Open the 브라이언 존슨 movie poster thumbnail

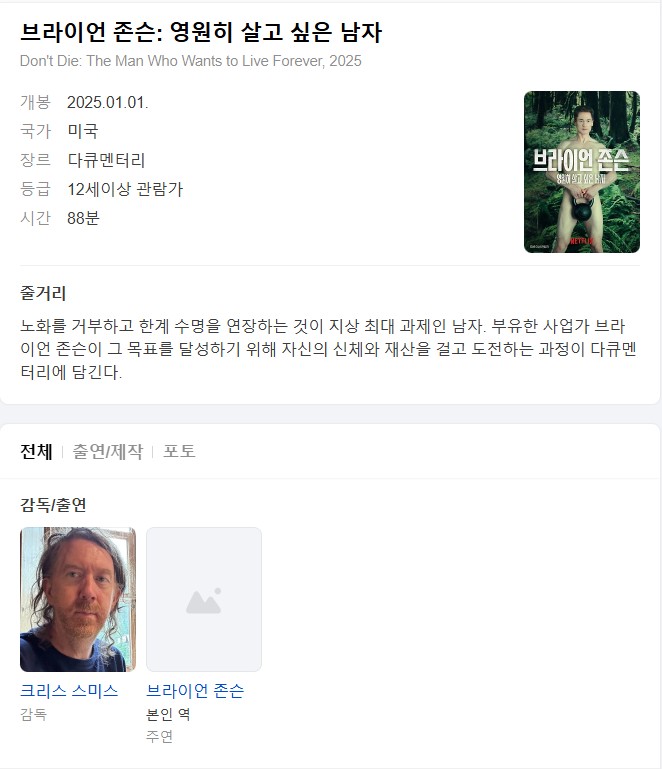pyautogui.click(x=582, y=172)
